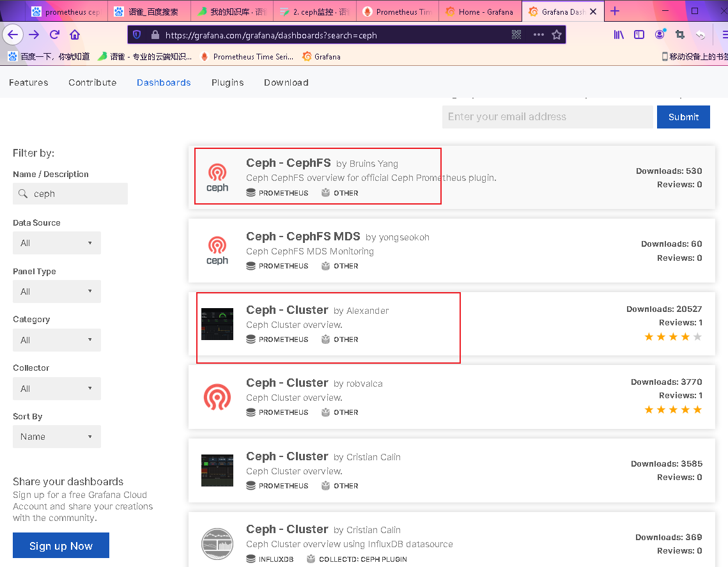Open Ceph - Cluster by Alexander title

[287, 310]
